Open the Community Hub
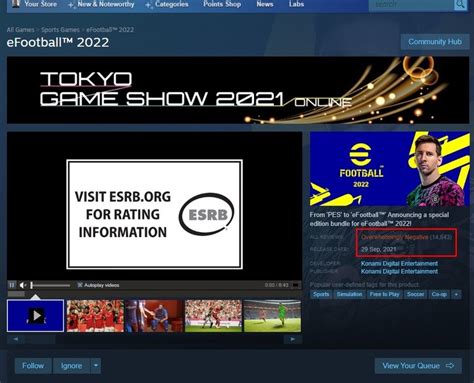Image resolution: width=474 pixels, height=383 pixels. click(435, 42)
